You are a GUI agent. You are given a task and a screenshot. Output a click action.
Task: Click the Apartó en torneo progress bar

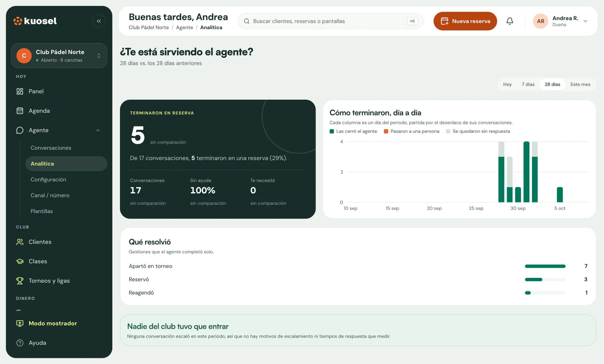[545, 266]
